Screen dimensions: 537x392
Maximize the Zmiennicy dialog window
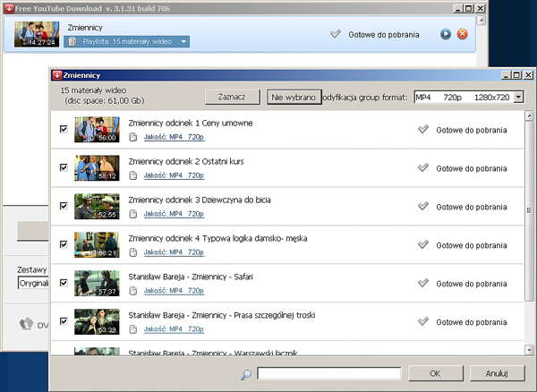(516, 75)
